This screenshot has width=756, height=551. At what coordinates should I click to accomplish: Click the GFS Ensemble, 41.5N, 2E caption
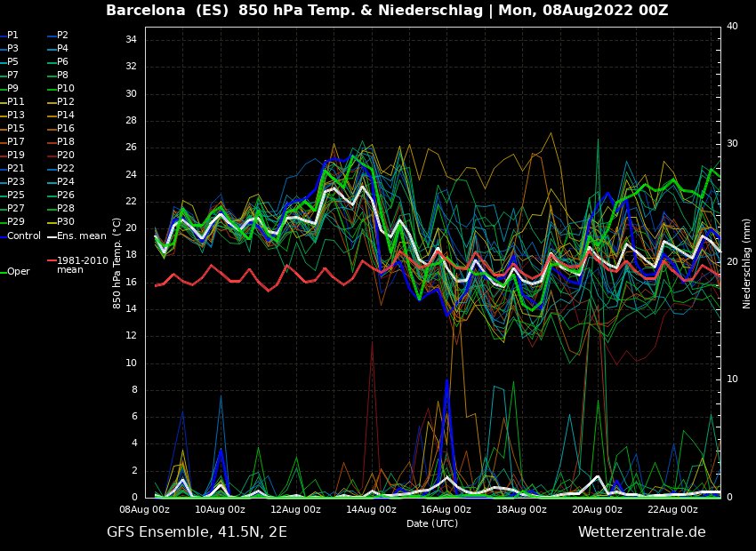[x=197, y=532]
